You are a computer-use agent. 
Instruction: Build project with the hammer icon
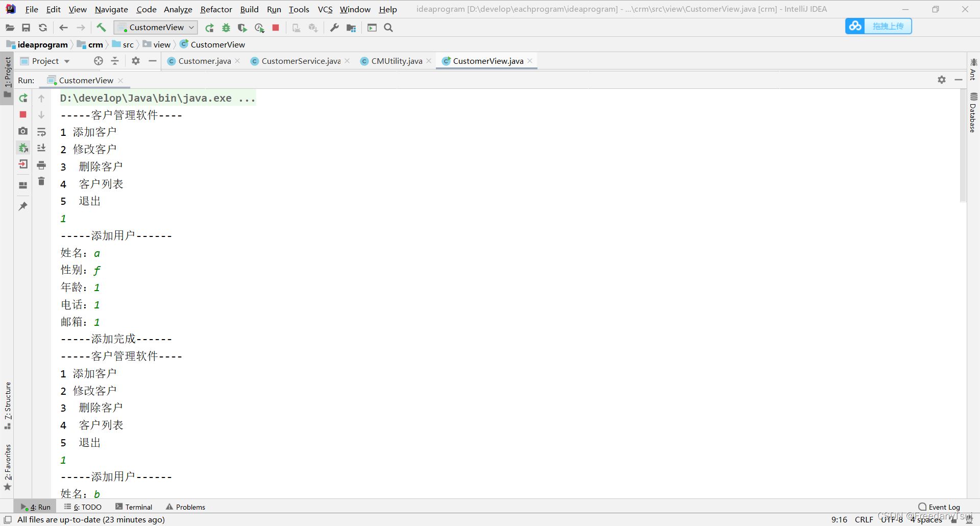point(101,28)
